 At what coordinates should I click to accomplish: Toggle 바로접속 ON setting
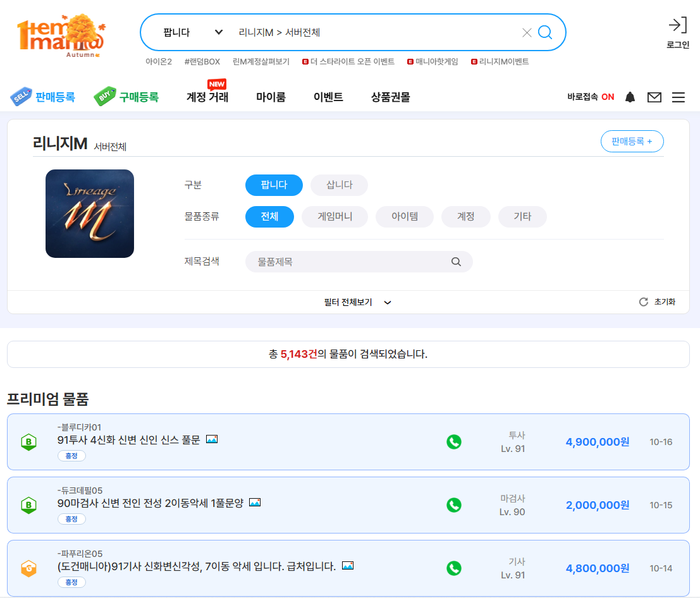591,97
